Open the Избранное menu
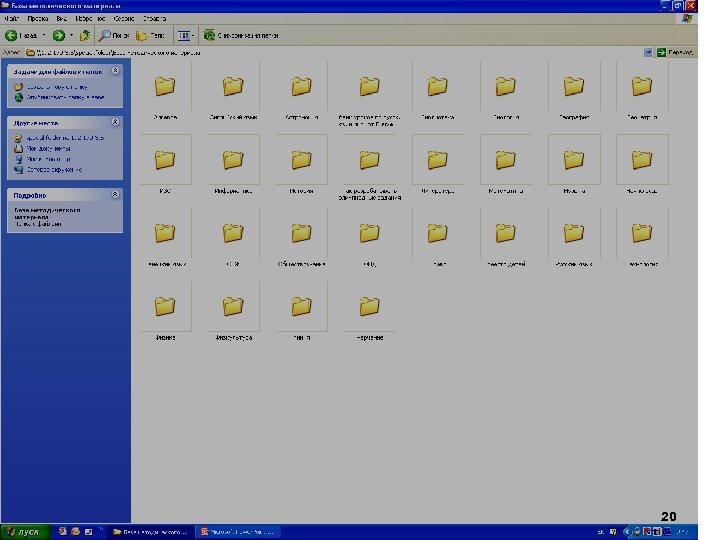Screen dimensions: 720x540 point(90,18)
